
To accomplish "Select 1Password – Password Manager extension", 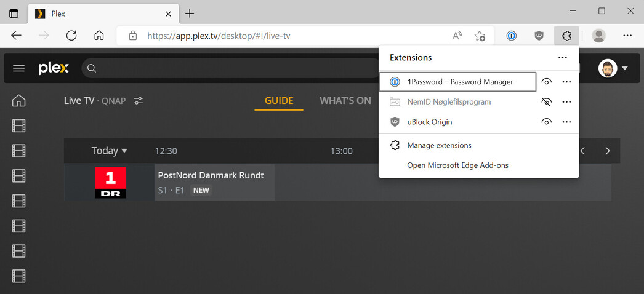I will tap(457, 82).
